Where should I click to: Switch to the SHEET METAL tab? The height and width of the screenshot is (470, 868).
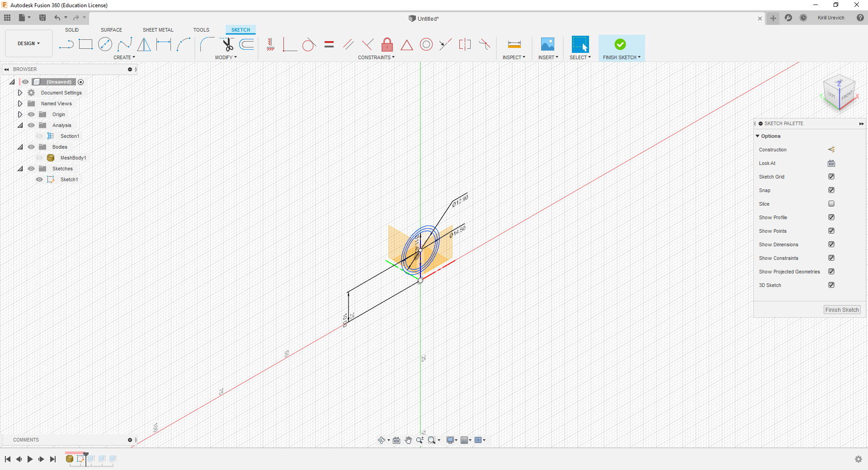(x=158, y=30)
